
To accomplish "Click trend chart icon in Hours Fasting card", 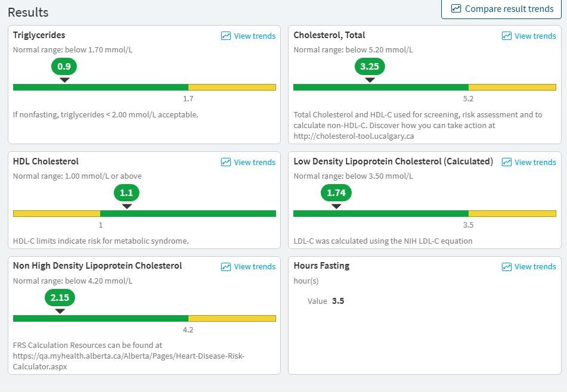I will [x=507, y=267].
